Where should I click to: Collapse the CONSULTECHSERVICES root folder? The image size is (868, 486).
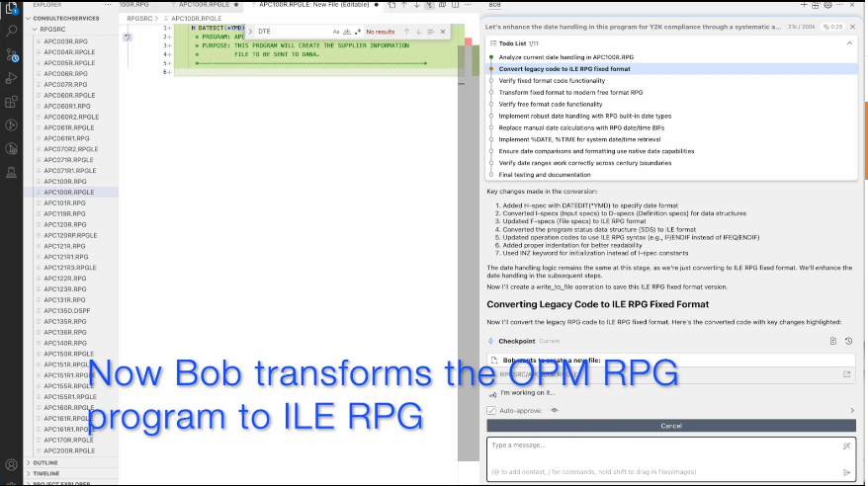pos(29,18)
